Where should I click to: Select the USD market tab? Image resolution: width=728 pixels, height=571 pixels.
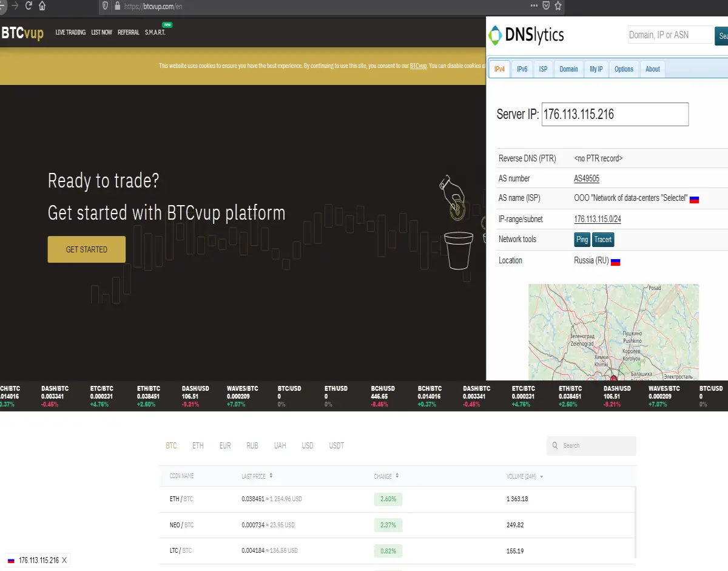[x=308, y=445]
